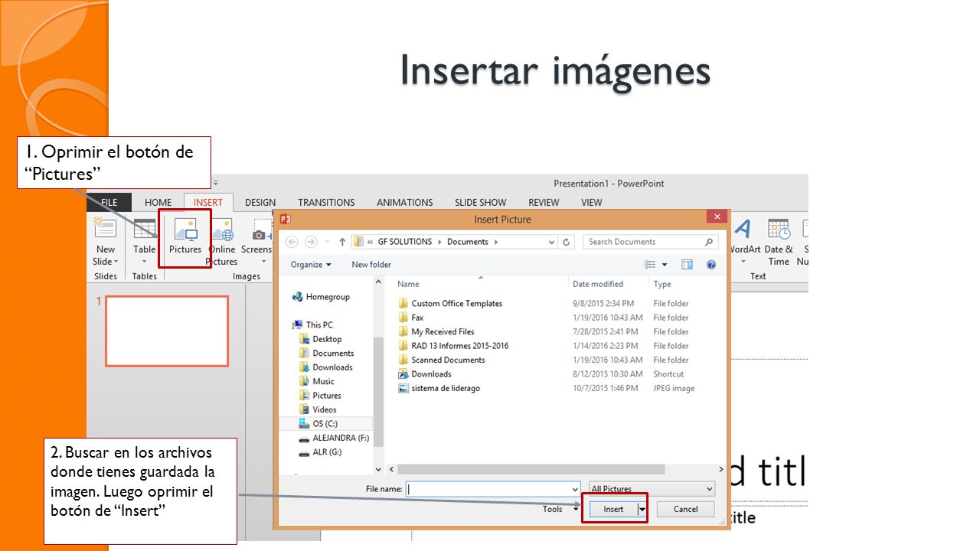Screen dimensions: 980x551
Task: Select slide 1 thumbnail
Action: [167, 331]
